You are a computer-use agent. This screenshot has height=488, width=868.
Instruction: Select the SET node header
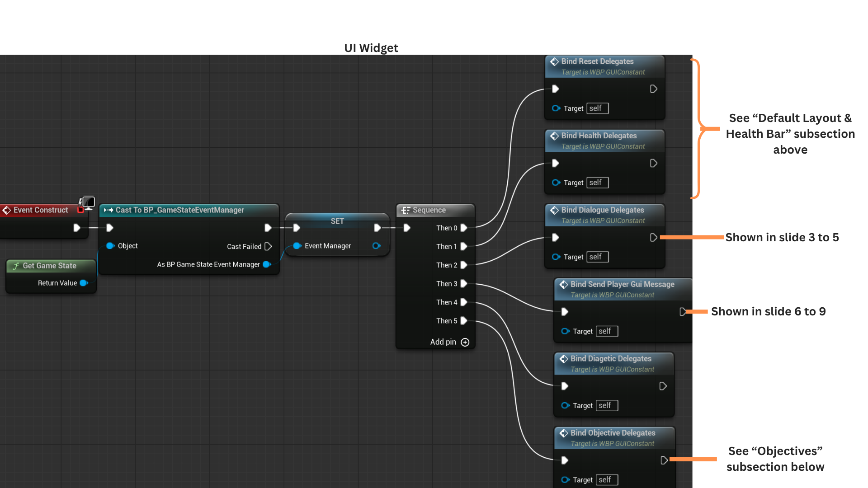tap(337, 221)
